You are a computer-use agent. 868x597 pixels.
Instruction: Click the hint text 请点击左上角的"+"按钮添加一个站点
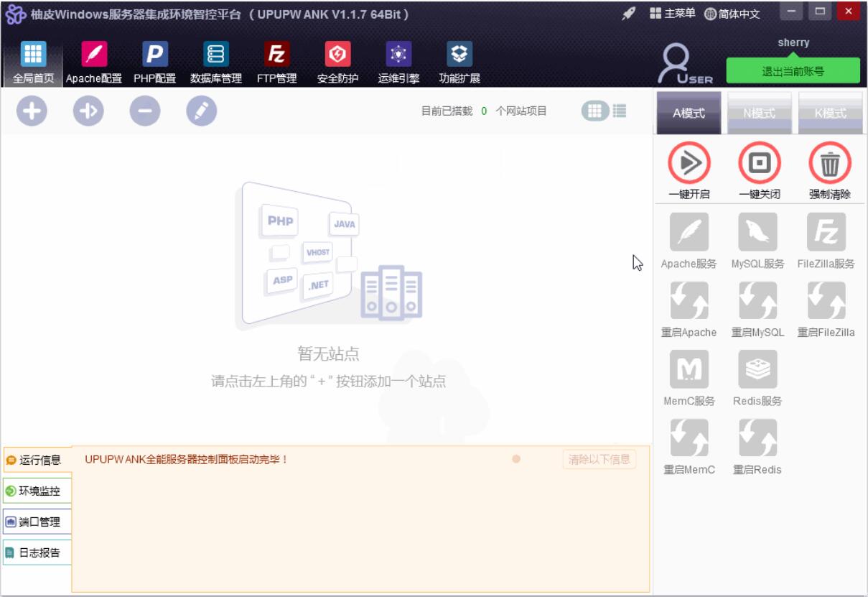[328, 381]
